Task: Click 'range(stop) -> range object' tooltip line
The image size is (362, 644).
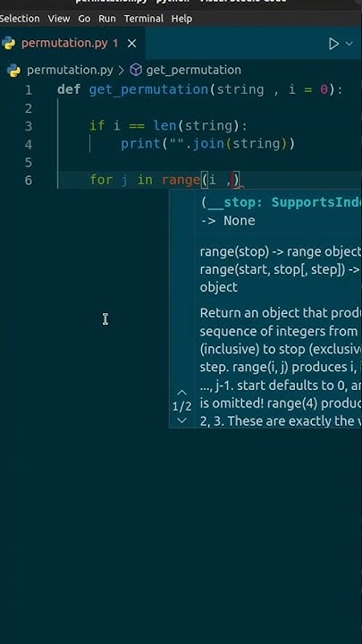Action: click(x=281, y=251)
